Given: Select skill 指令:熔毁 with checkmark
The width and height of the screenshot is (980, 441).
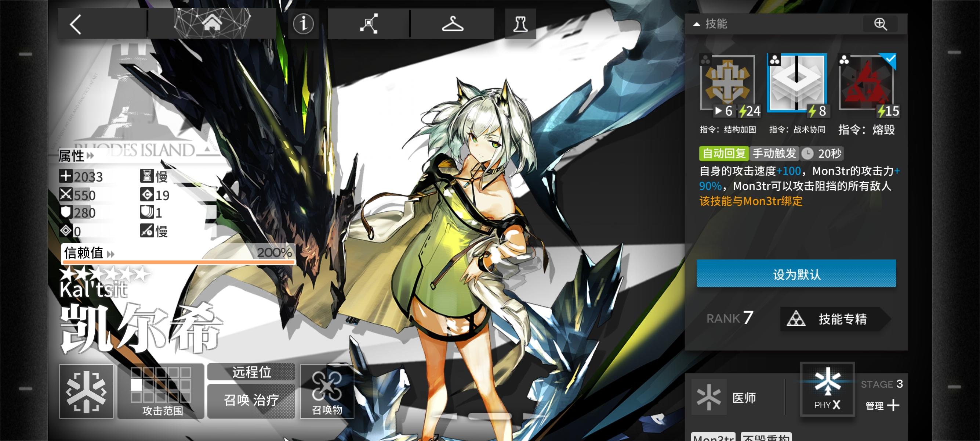Looking at the screenshot, I should [x=866, y=83].
